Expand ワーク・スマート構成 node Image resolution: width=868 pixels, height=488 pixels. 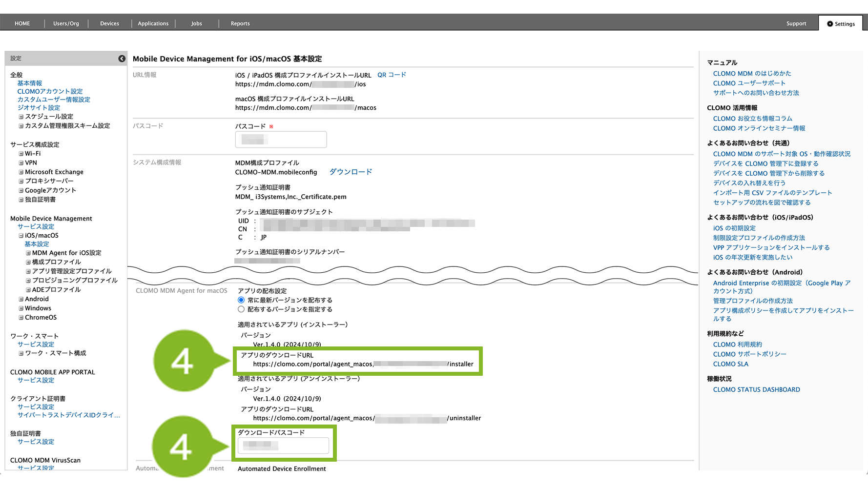click(21, 353)
